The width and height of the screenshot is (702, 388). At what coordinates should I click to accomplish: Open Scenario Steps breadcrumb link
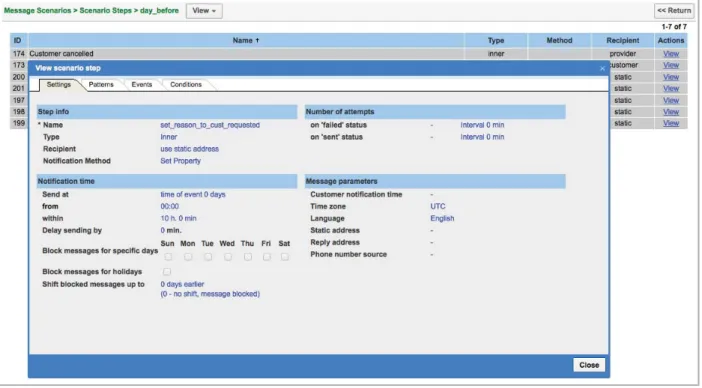pos(105,10)
